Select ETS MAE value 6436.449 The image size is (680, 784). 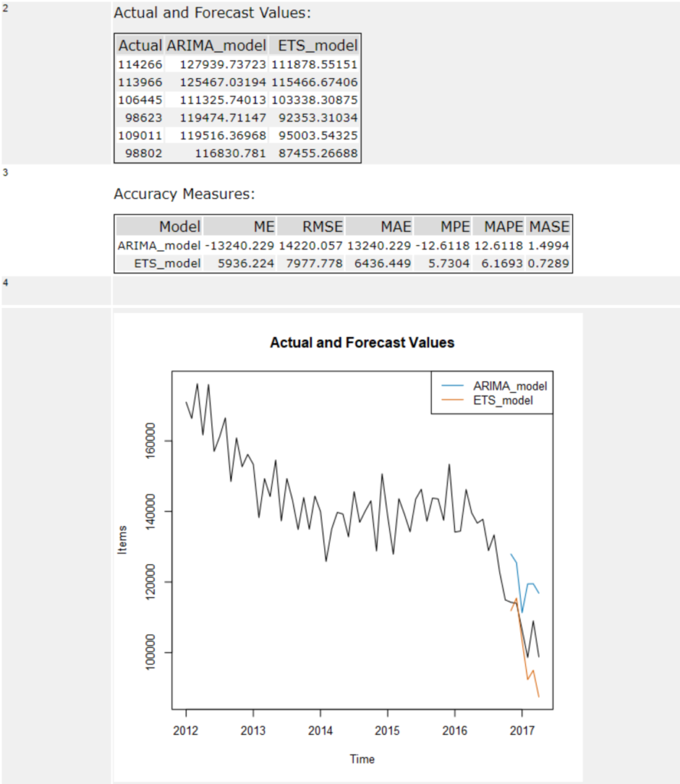point(383,263)
